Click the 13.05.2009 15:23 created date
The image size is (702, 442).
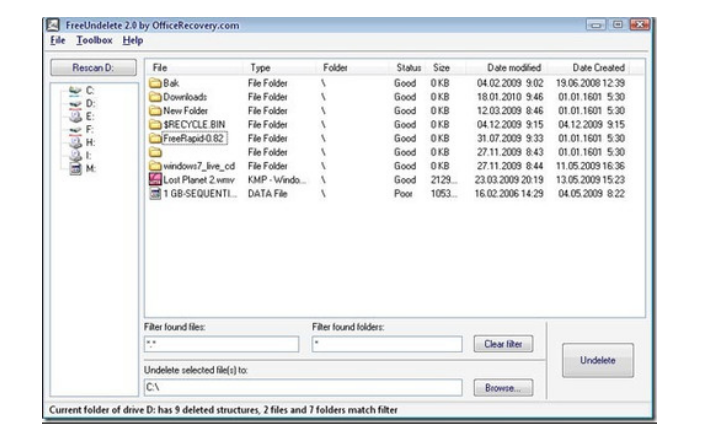pyautogui.click(x=590, y=180)
